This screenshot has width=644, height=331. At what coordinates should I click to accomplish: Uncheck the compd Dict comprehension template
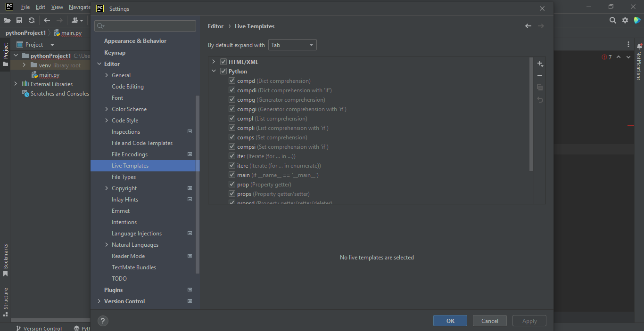pos(231,81)
